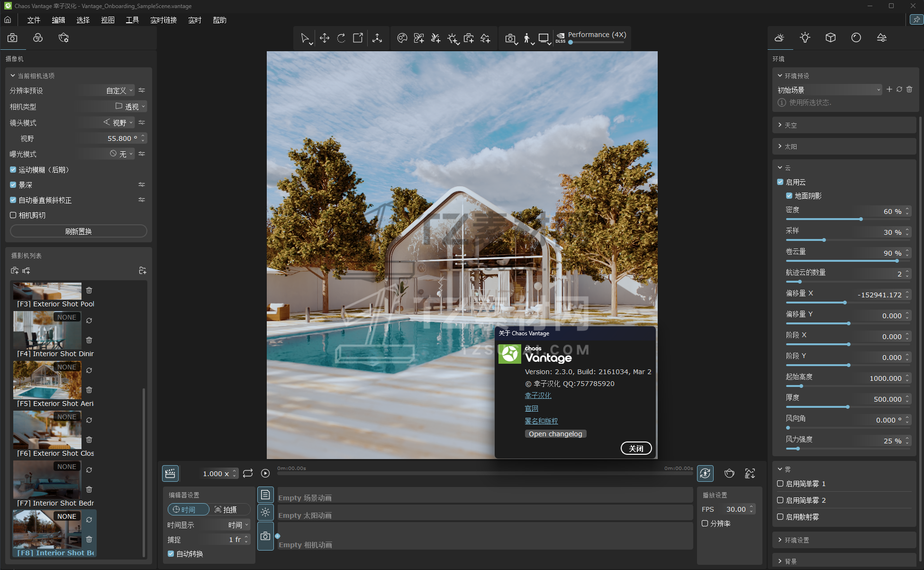Toggle the loop playback icon
Image resolution: width=924 pixels, height=570 pixels.
248,473
